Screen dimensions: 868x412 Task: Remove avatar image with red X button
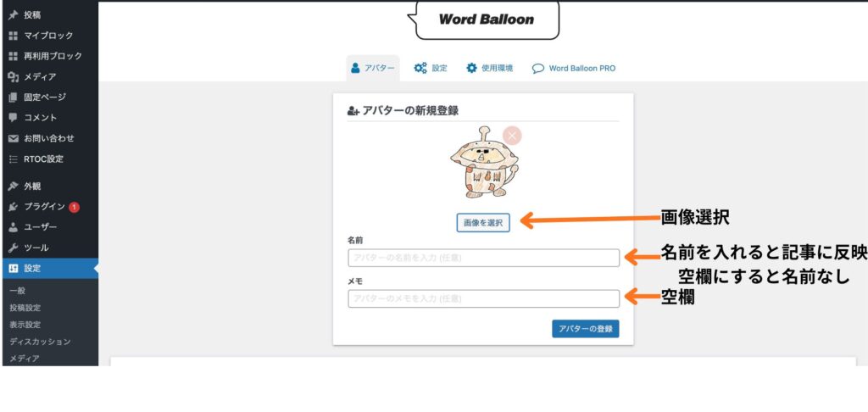[512, 136]
